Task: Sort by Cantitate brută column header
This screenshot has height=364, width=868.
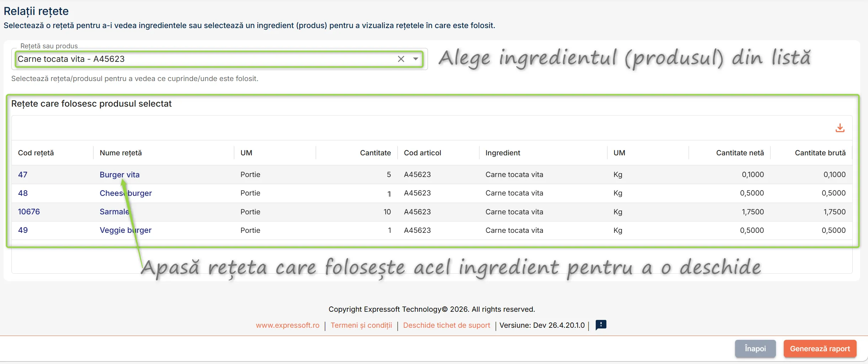Action: (820, 153)
